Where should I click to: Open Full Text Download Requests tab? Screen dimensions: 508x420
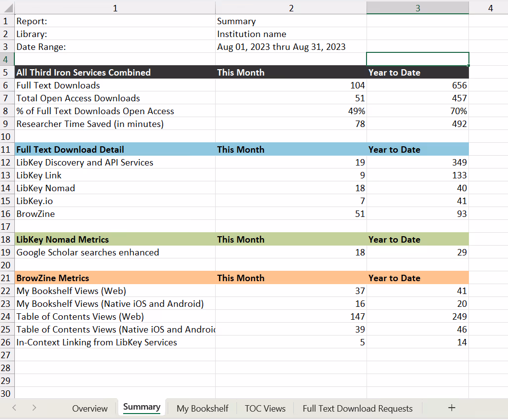tap(357, 408)
